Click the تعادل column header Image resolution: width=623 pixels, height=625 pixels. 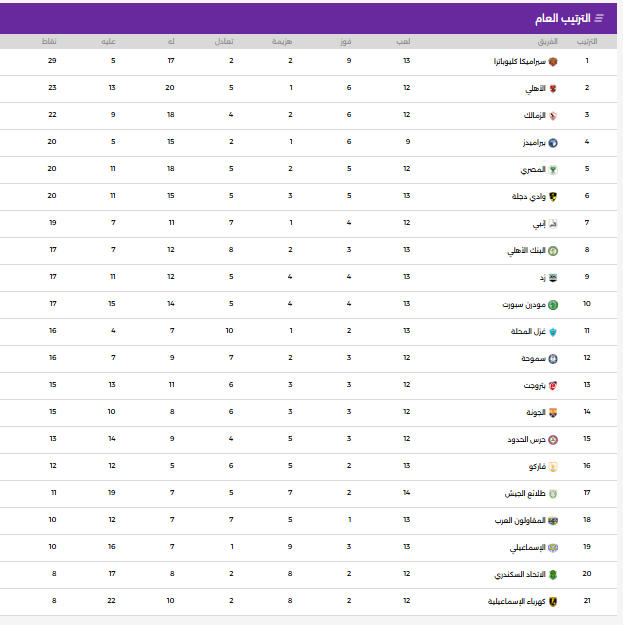pos(224,41)
